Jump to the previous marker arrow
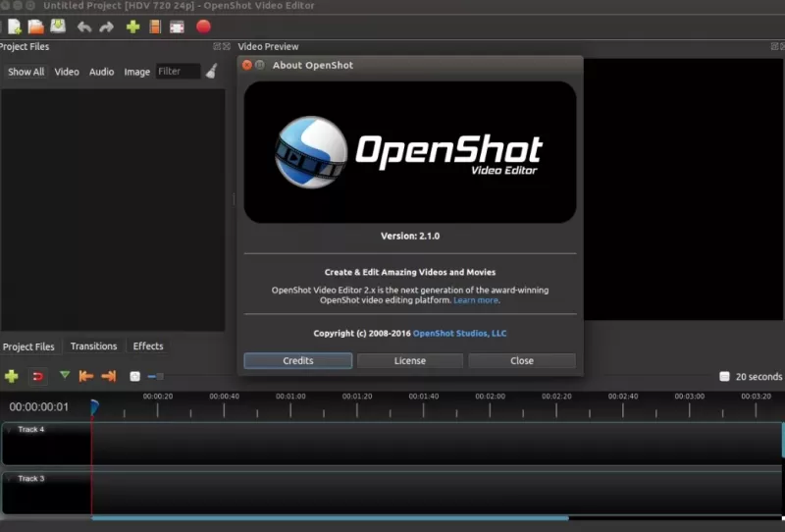This screenshot has width=785, height=532. pos(86,376)
